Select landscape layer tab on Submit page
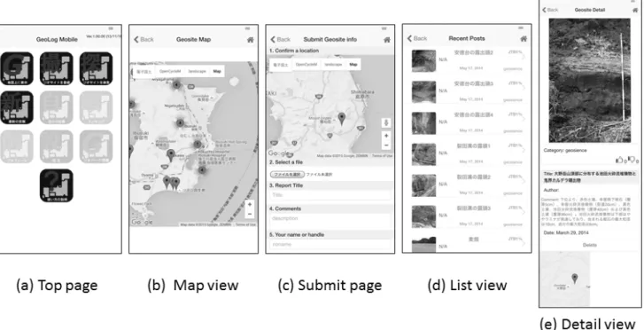This screenshot has height=330, width=644. [x=333, y=65]
